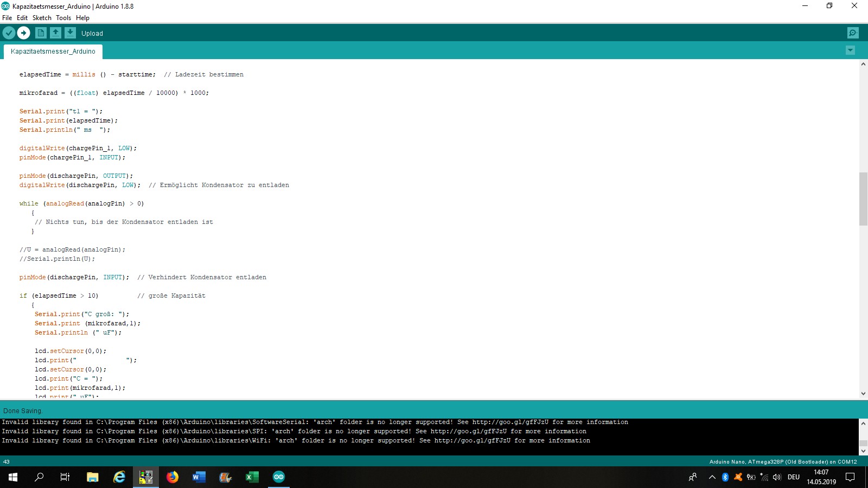Click the Verify checkmark button
The height and width of the screenshot is (488, 868).
[9, 33]
